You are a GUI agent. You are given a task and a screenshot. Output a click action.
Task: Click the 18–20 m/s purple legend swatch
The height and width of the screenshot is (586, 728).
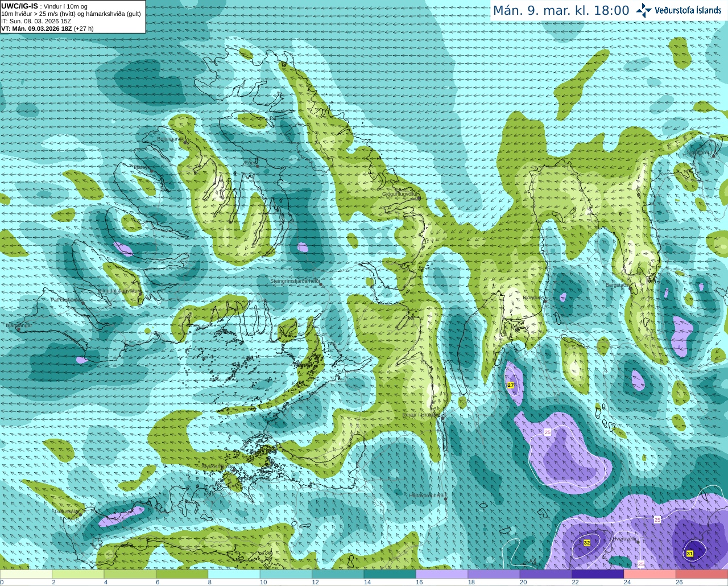[x=494, y=574]
